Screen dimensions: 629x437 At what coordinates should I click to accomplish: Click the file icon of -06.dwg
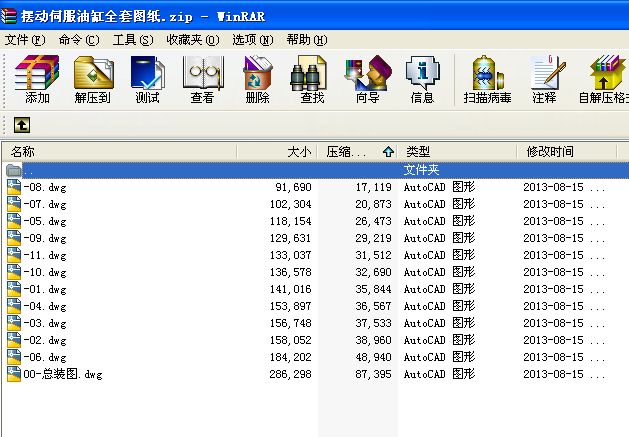click(14, 357)
